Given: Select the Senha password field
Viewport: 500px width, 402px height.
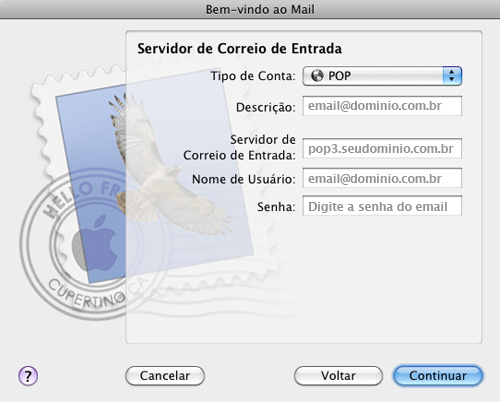Looking at the screenshot, I should click(x=382, y=206).
